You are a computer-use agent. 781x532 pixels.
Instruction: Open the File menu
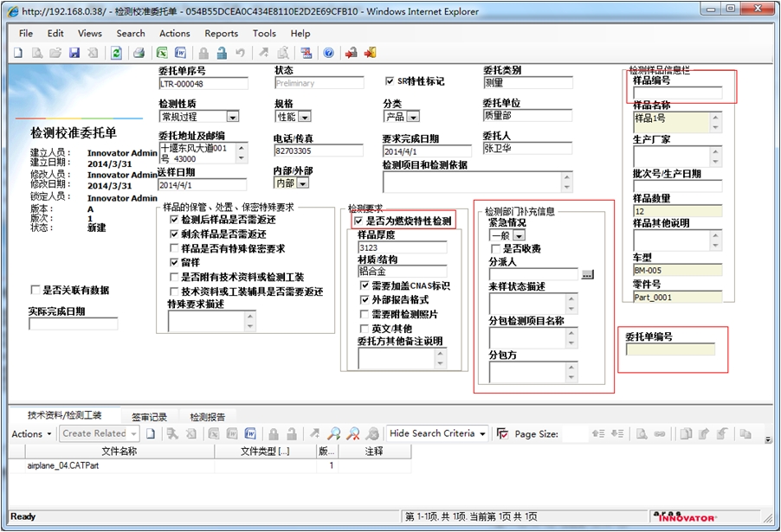[x=26, y=34]
